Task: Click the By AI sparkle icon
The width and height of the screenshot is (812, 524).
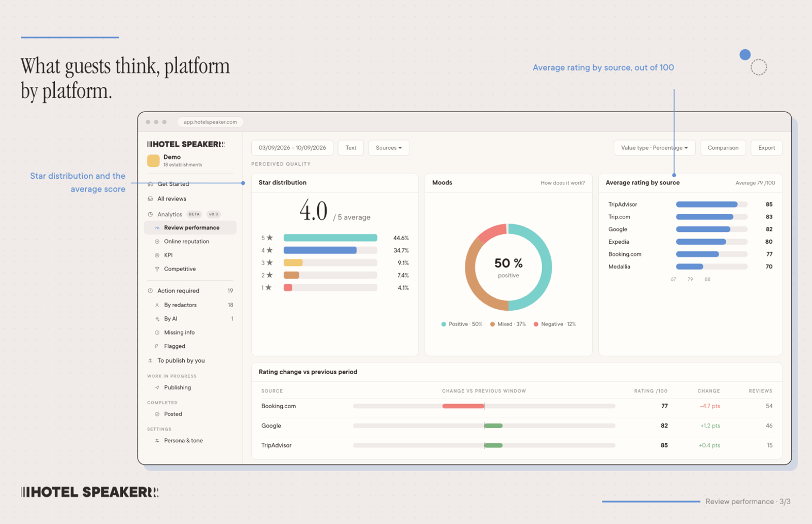Action: pyautogui.click(x=157, y=319)
